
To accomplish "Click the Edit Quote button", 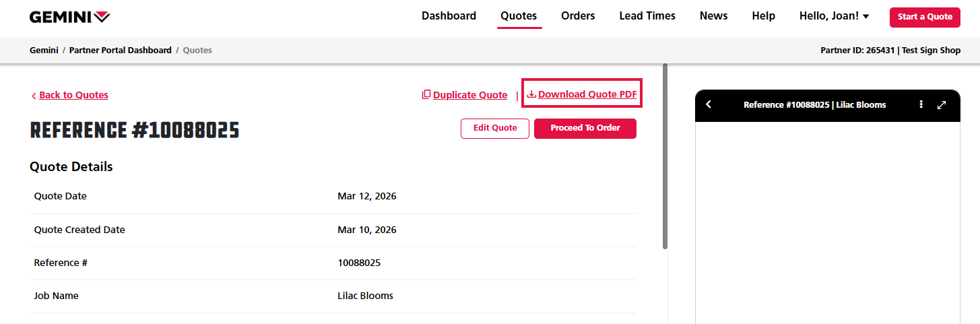I will pos(495,128).
